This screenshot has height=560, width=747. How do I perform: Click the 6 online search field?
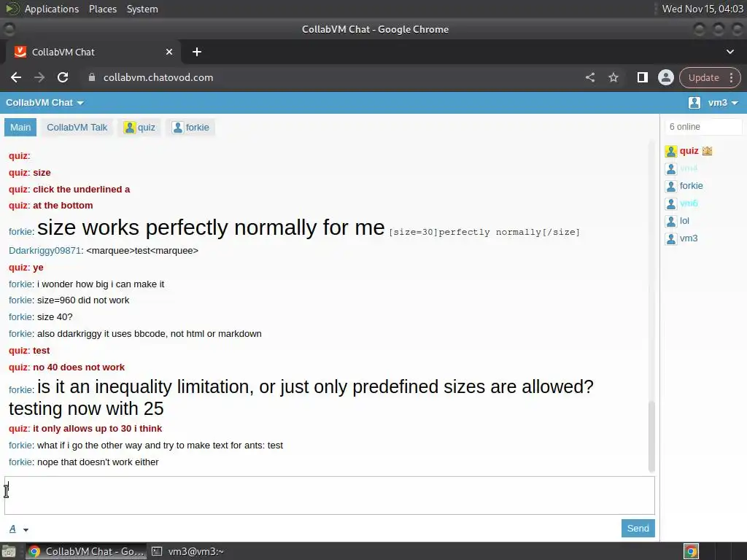point(703,127)
